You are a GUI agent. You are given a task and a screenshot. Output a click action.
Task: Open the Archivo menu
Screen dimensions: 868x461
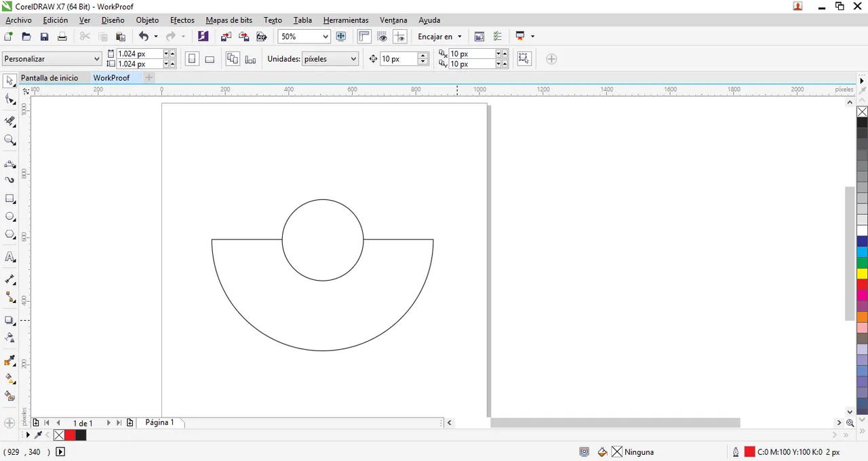click(18, 20)
